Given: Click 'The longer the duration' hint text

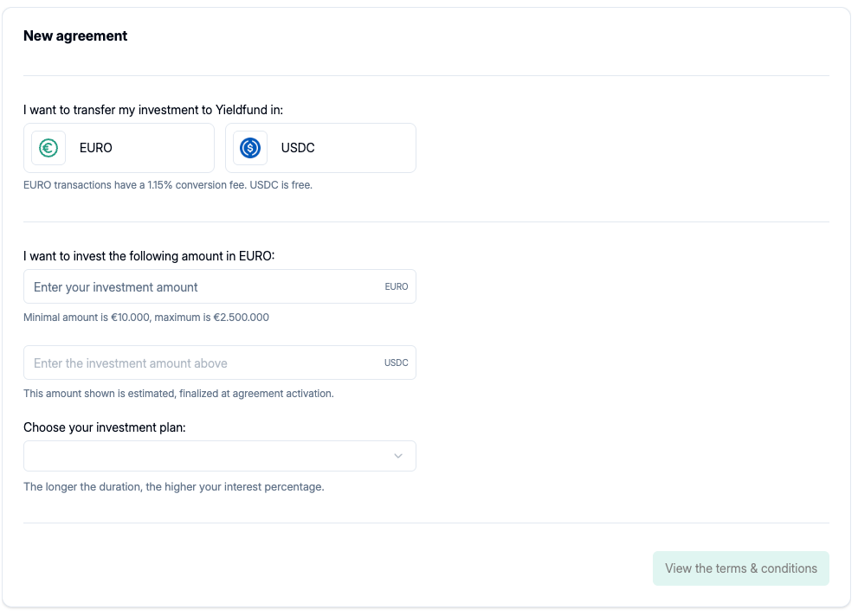Looking at the screenshot, I should (x=173, y=487).
